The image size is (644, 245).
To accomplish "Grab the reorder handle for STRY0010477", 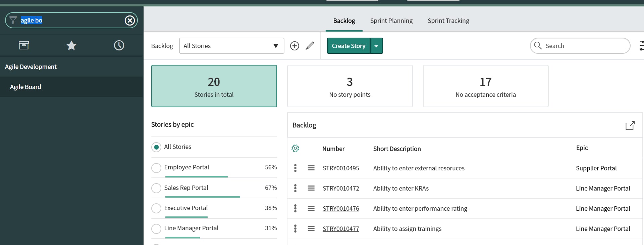I will pyautogui.click(x=311, y=229).
